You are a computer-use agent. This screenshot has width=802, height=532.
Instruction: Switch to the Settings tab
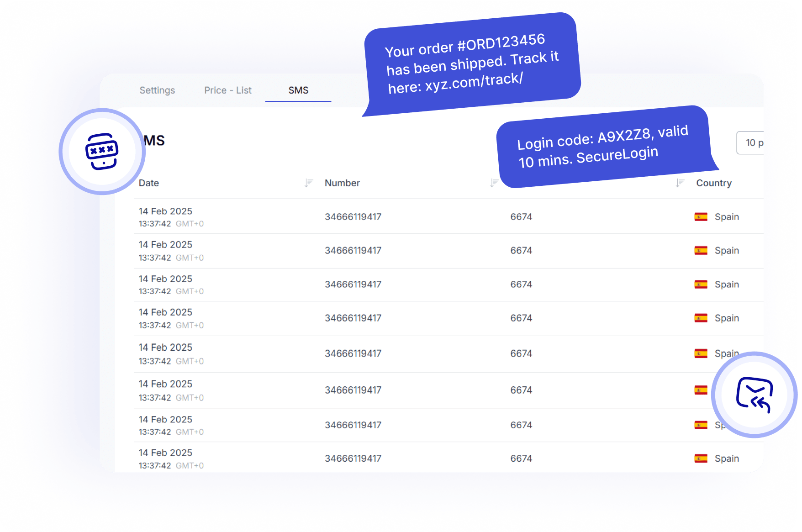(x=157, y=90)
